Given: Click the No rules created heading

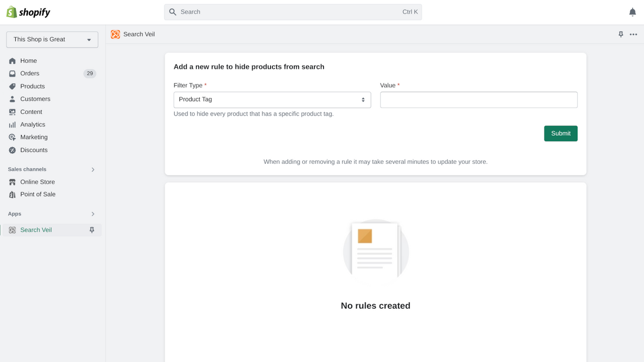Looking at the screenshot, I should pos(375,306).
